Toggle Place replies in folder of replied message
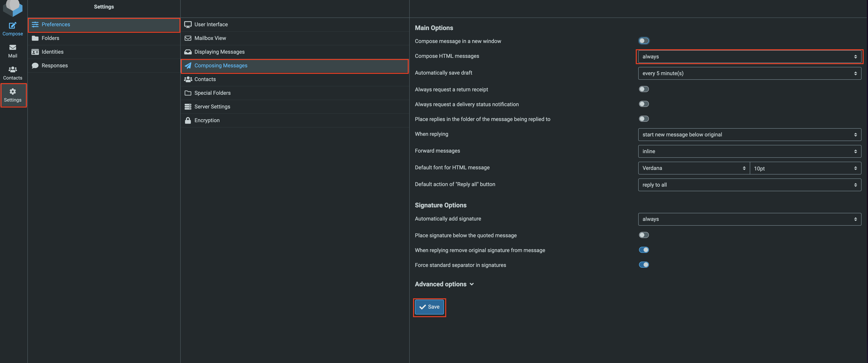The width and height of the screenshot is (868, 363). pos(644,119)
